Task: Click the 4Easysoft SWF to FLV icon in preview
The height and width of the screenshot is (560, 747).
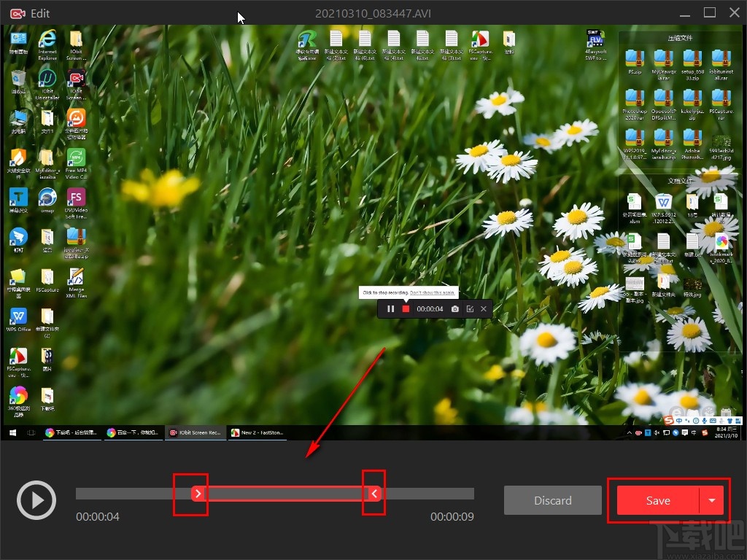Action: (595, 46)
